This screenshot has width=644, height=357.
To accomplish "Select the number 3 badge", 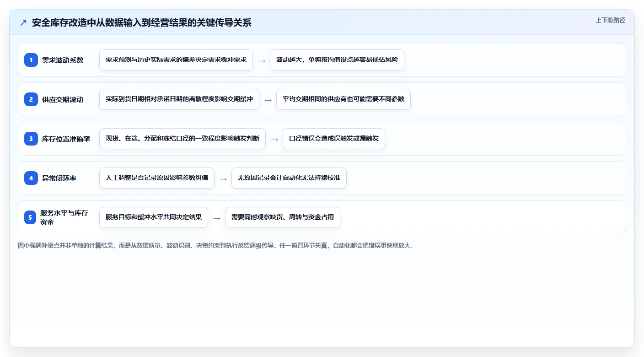I will click(x=31, y=139).
